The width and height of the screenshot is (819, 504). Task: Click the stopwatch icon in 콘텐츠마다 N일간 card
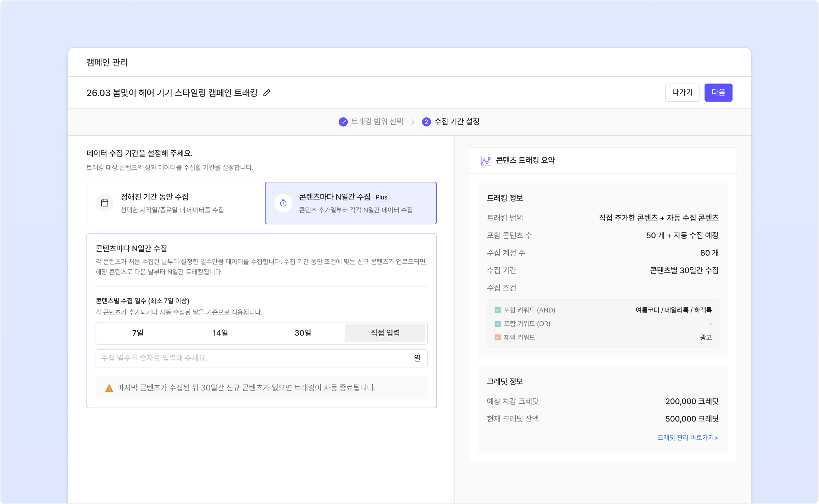pos(283,203)
